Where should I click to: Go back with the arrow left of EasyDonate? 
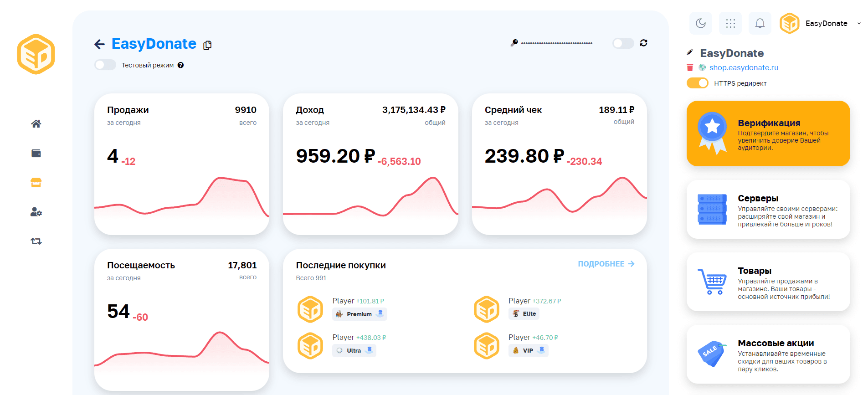(x=99, y=44)
